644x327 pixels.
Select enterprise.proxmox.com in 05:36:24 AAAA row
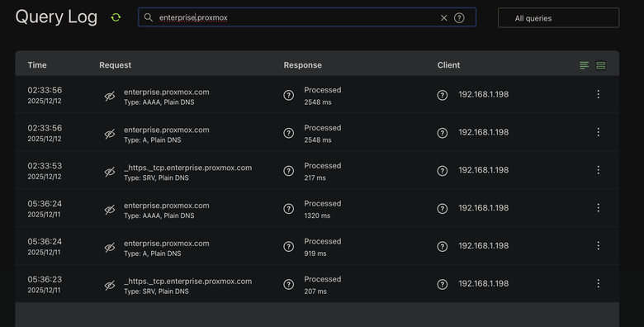(166, 206)
